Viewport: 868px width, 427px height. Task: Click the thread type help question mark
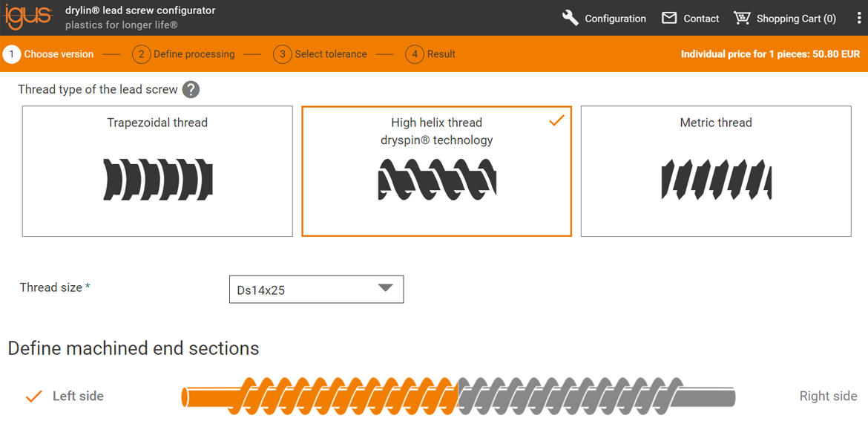(191, 90)
